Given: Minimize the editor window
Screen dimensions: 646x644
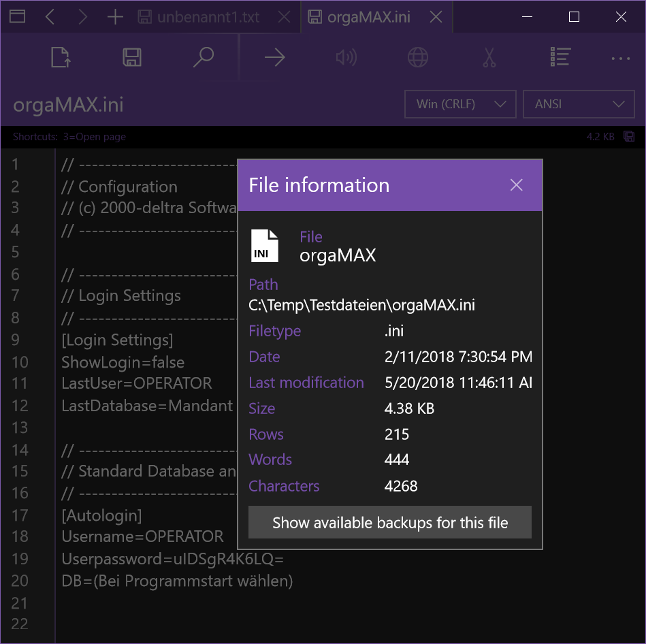Looking at the screenshot, I should pyautogui.click(x=528, y=17).
